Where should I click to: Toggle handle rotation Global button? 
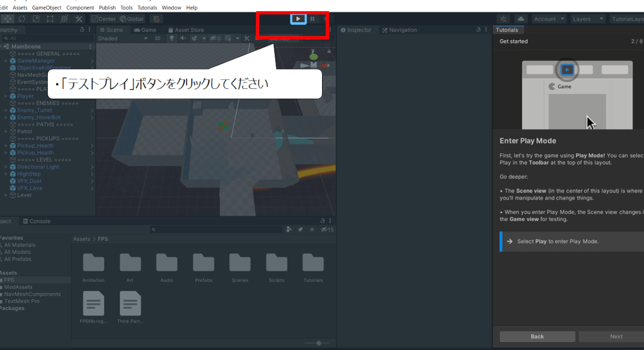coord(132,19)
